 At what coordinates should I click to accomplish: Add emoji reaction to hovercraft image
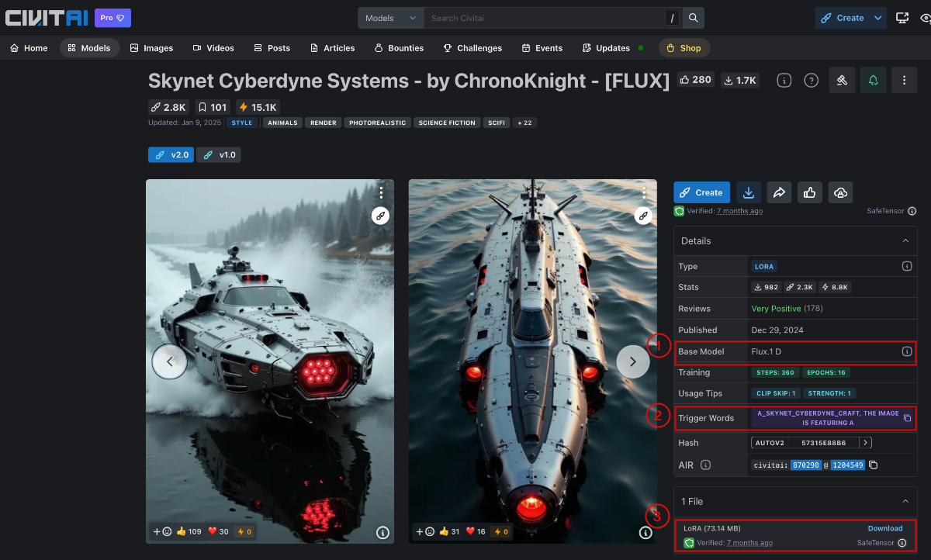[162, 531]
